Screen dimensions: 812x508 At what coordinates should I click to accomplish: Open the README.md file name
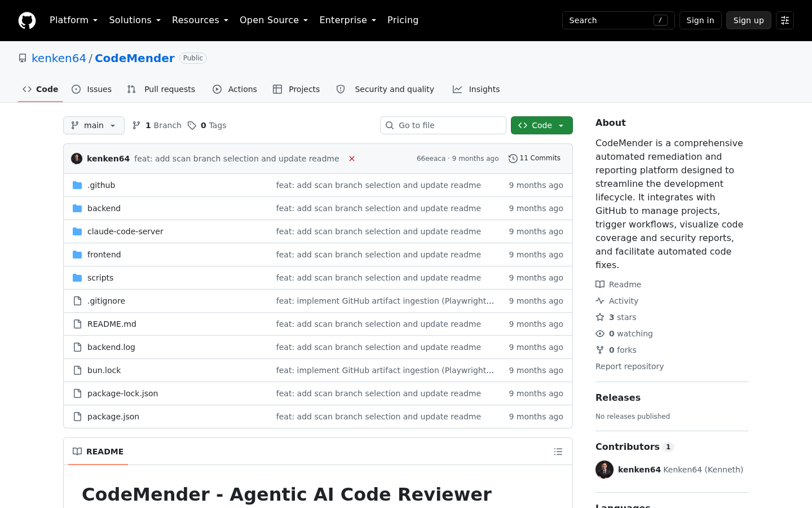point(112,324)
